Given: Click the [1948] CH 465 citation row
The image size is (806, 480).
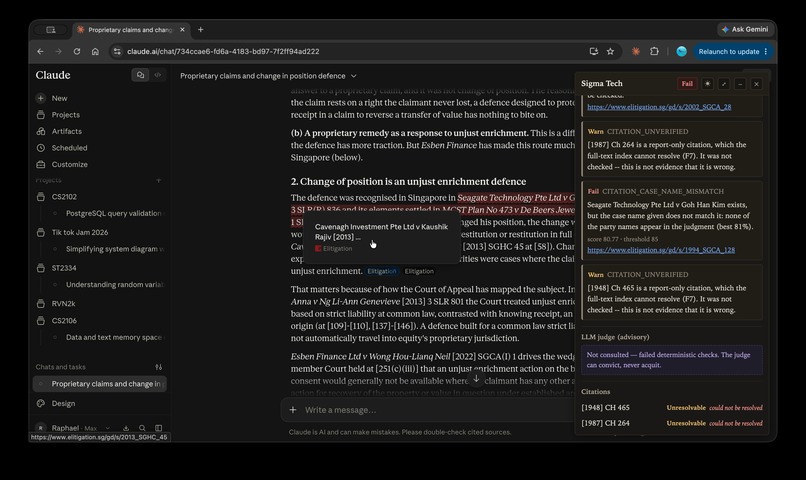Looking at the screenshot, I should pos(671,408).
